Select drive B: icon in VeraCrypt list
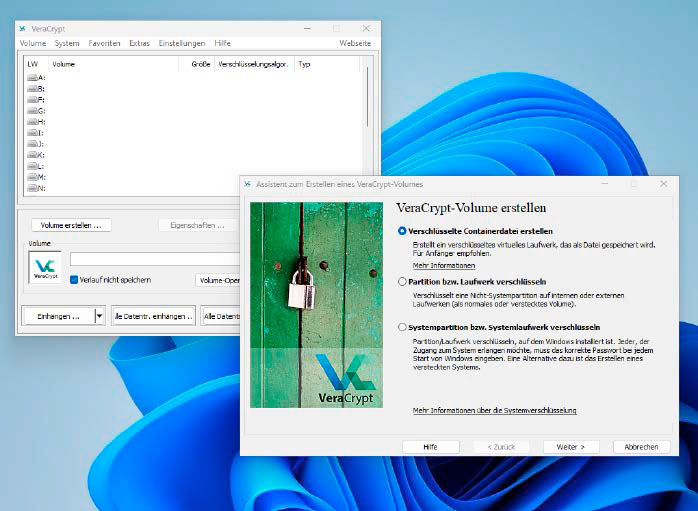Image resolution: width=698 pixels, height=511 pixels. click(32, 89)
